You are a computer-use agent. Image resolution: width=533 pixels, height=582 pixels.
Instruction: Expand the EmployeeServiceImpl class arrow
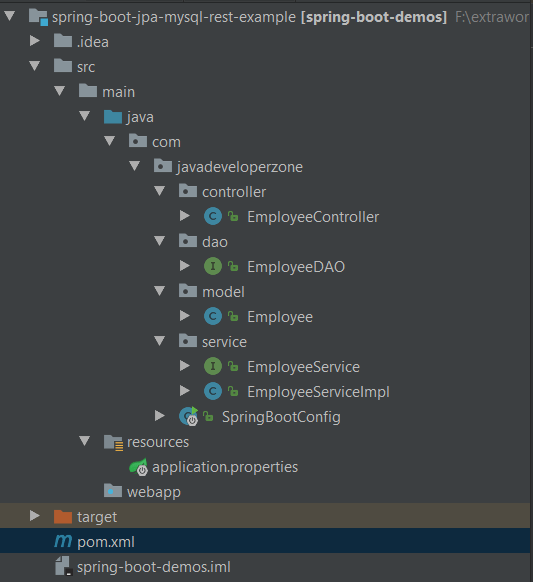coord(185,391)
